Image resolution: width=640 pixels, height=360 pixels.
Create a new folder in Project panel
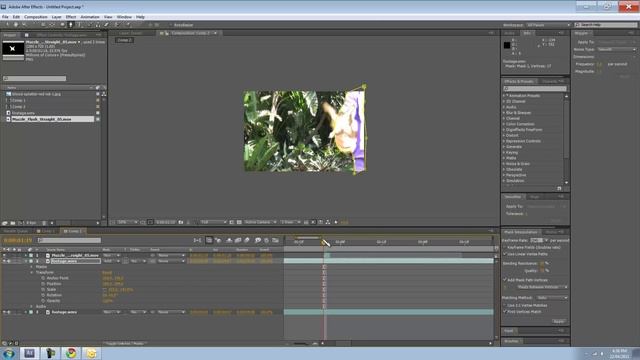13,223
